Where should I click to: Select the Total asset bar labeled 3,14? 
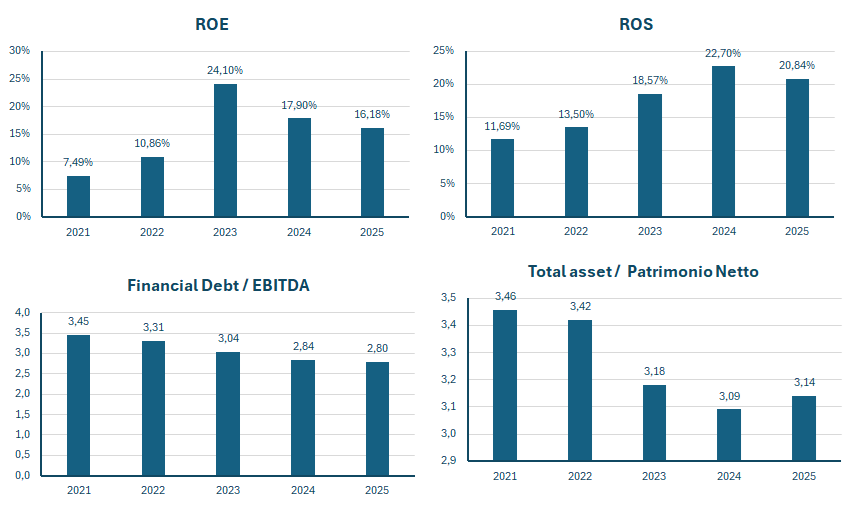click(x=804, y=429)
